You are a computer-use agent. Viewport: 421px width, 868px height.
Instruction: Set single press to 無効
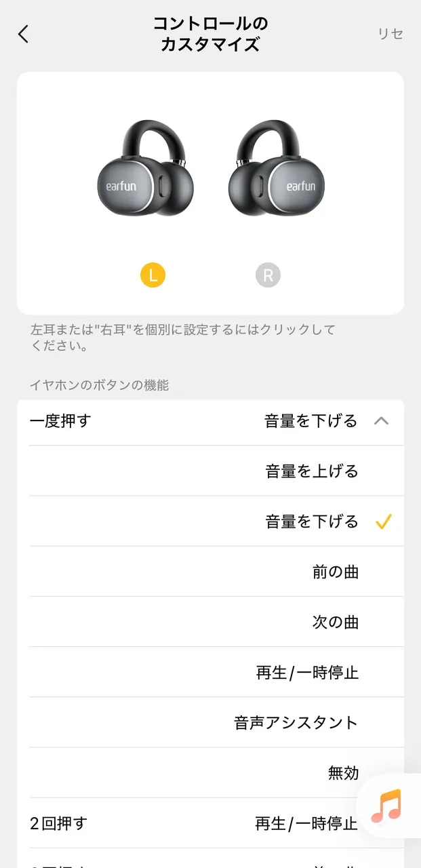(x=343, y=772)
